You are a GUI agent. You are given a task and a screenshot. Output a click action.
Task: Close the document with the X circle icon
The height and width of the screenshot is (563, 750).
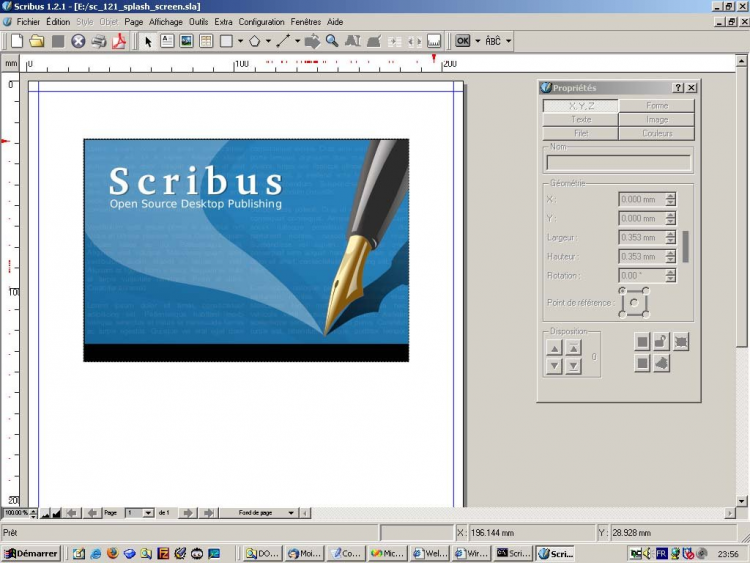pyautogui.click(x=78, y=41)
